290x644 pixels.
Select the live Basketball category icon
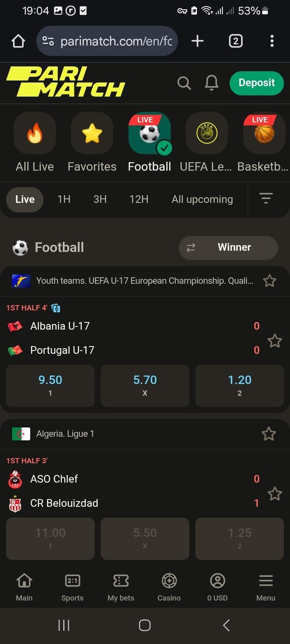click(264, 133)
